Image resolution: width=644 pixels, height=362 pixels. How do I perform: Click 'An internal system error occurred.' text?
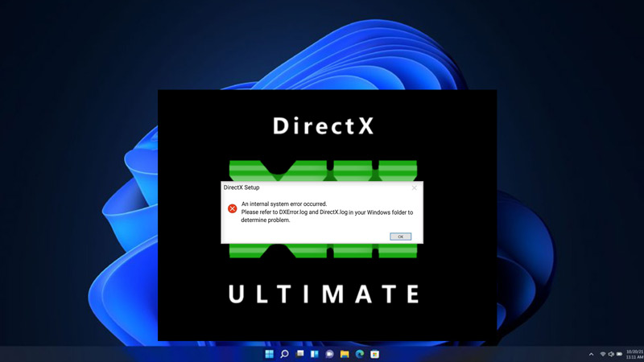tap(284, 204)
